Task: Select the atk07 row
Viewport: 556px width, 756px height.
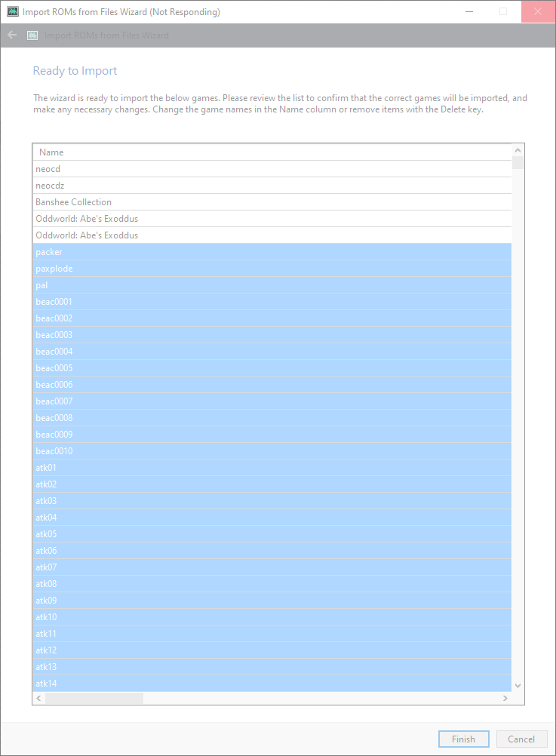Action: pos(272,567)
